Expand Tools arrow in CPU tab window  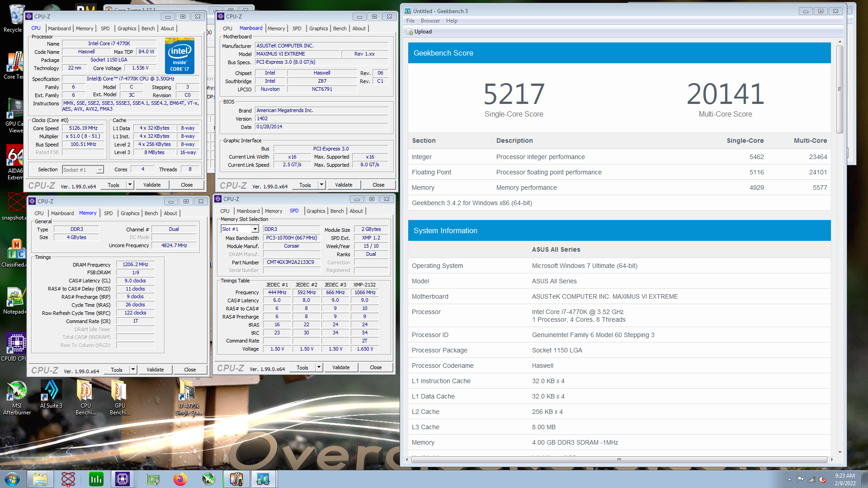(130, 185)
